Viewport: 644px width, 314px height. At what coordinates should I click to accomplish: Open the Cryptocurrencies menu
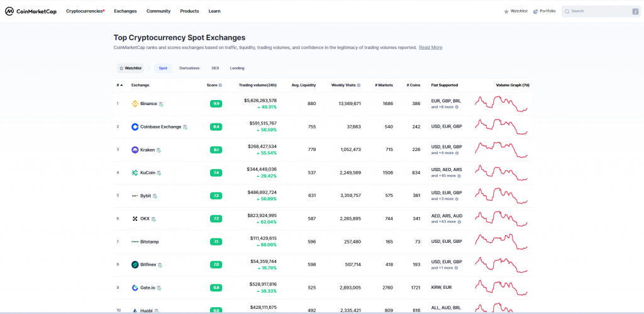[x=85, y=11]
